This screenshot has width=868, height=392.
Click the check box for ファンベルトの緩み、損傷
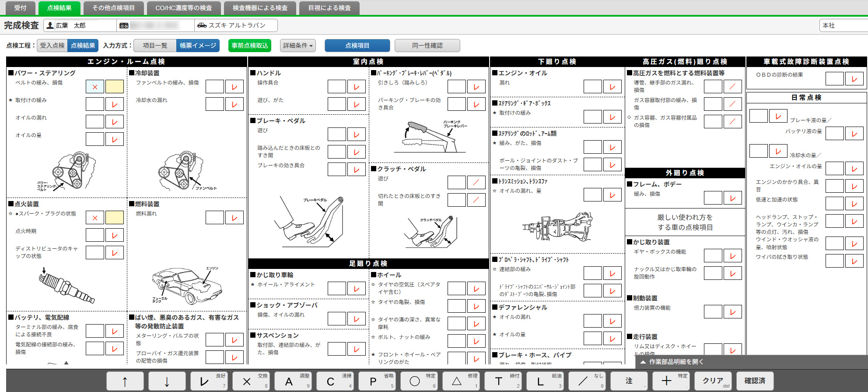[x=234, y=87]
